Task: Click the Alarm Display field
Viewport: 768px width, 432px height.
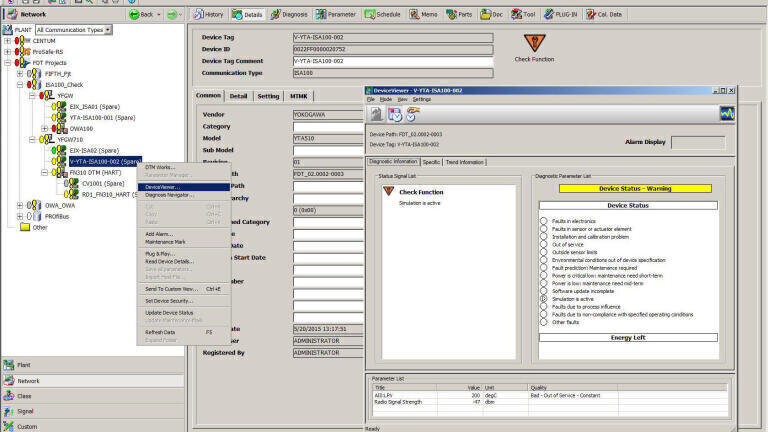Action: coord(698,142)
